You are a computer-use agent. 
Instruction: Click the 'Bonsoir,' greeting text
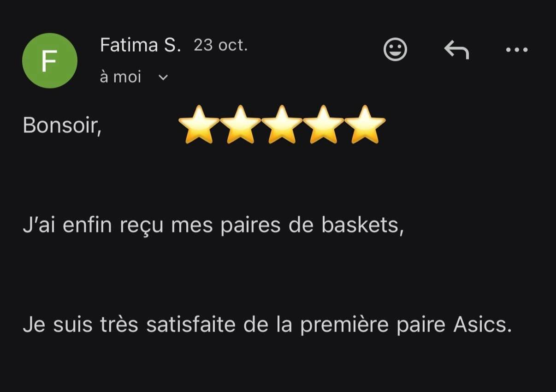pyautogui.click(x=62, y=125)
